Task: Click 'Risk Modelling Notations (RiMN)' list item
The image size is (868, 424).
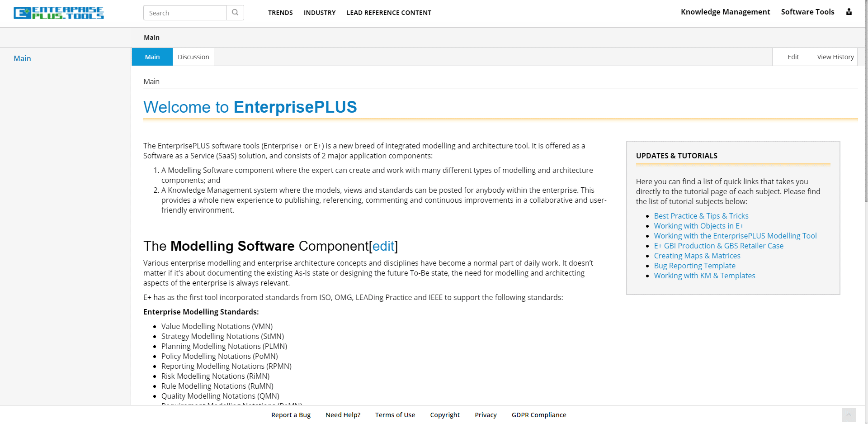Action: pos(216,376)
